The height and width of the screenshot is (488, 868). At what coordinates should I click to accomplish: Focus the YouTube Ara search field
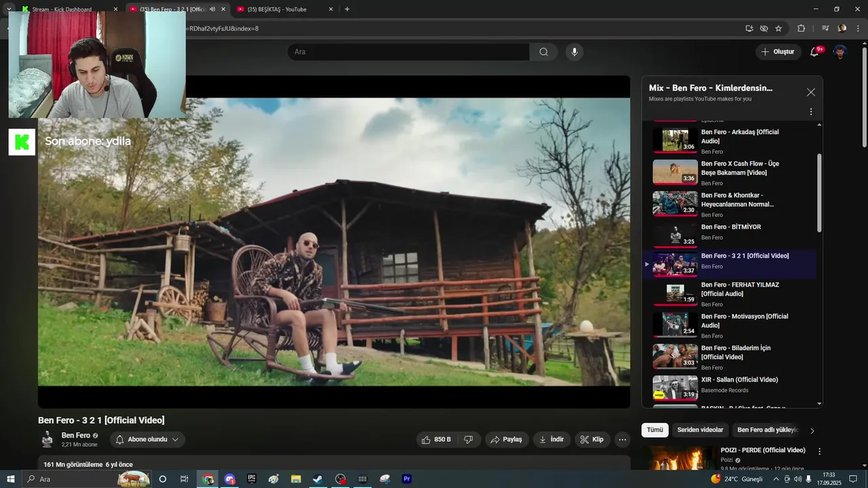tap(408, 52)
